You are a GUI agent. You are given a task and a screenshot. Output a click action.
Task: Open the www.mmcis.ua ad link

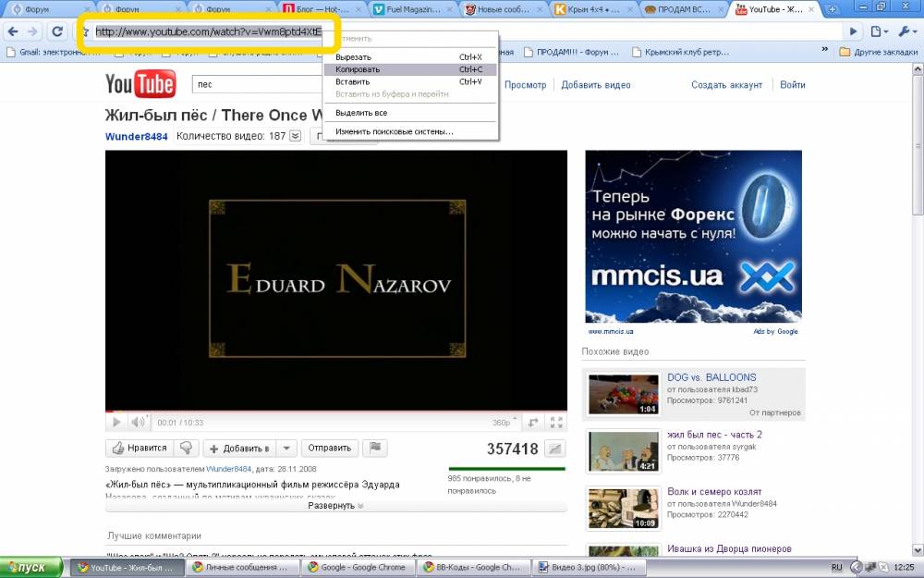pos(611,331)
